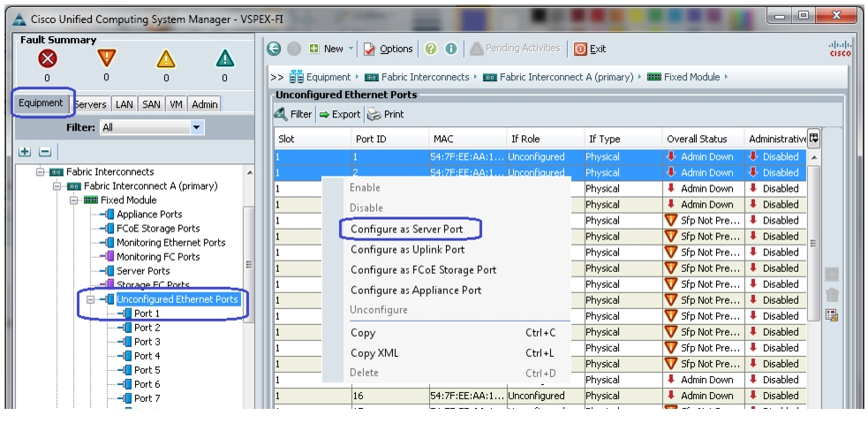
Task: Click the blue info icon in toolbar
Action: click(x=451, y=49)
